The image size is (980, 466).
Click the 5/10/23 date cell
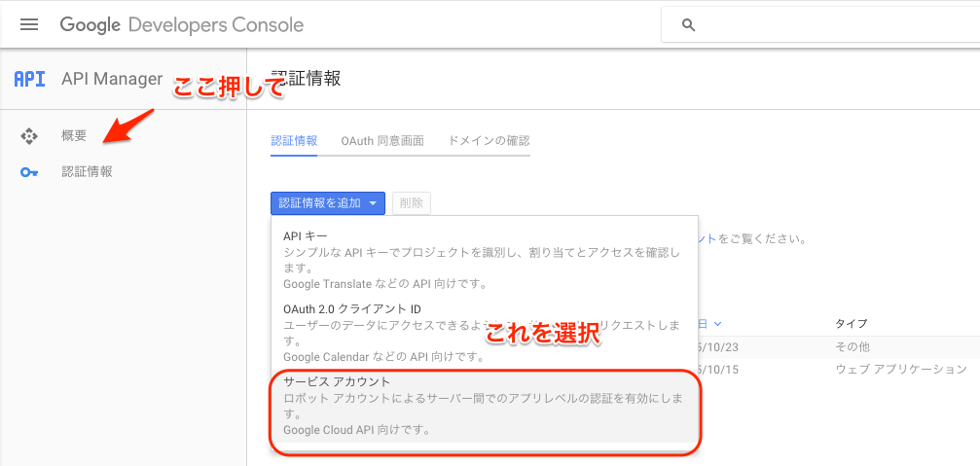point(718,346)
